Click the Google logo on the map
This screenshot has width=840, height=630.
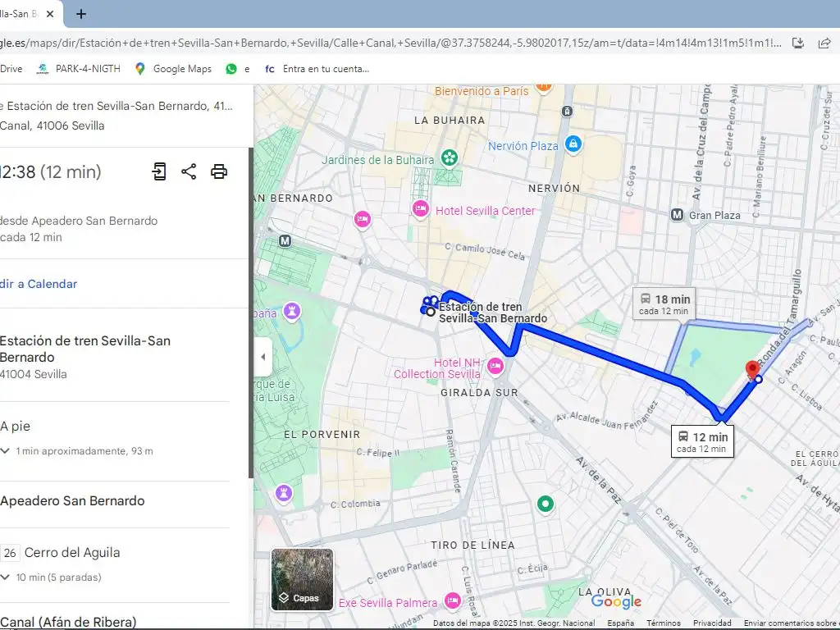point(616,601)
